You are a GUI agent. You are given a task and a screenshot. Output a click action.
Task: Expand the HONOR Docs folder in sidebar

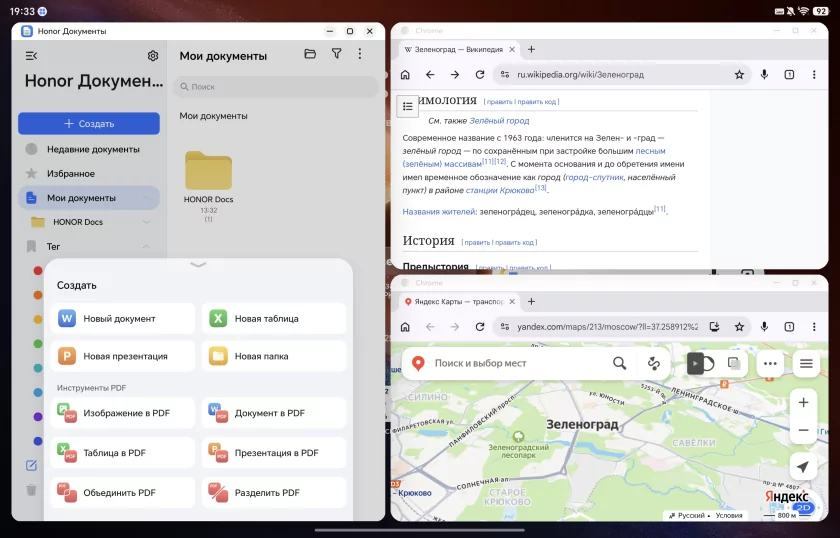point(146,222)
